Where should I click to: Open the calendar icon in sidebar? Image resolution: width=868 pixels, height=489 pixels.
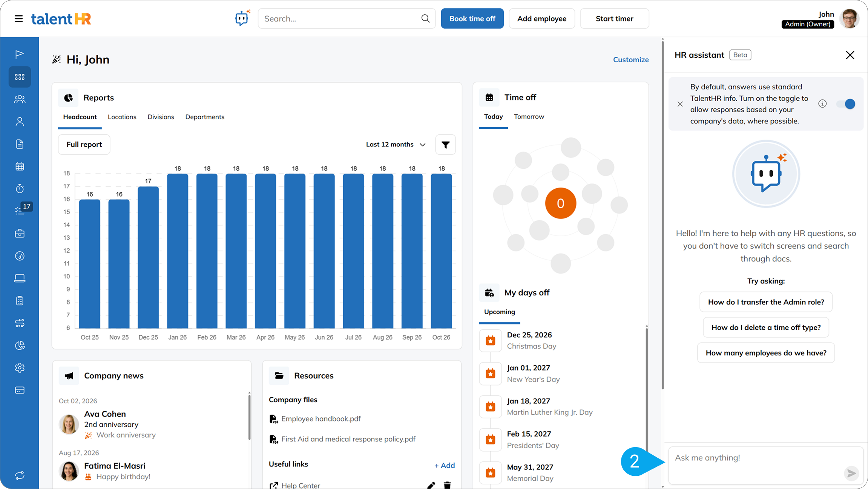(x=20, y=166)
